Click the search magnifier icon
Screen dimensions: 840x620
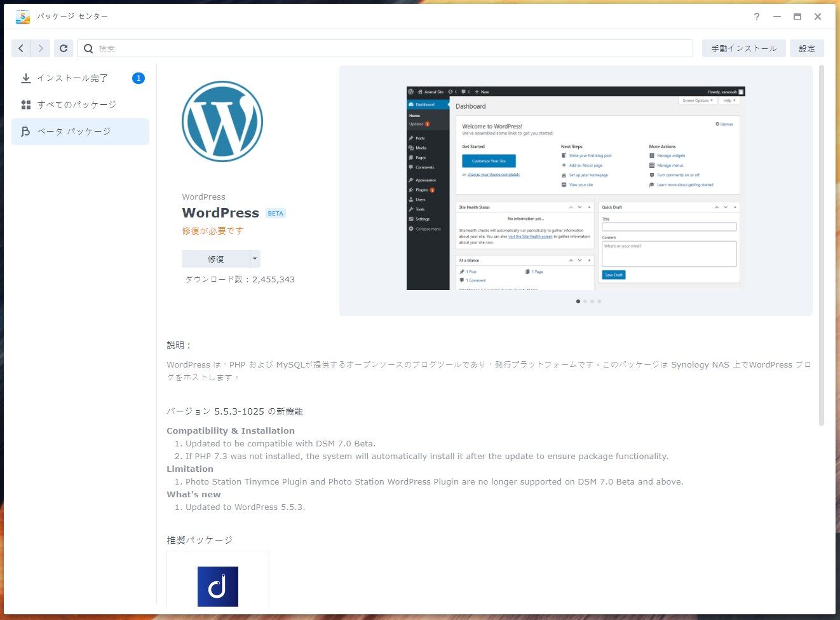click(88, 48)
